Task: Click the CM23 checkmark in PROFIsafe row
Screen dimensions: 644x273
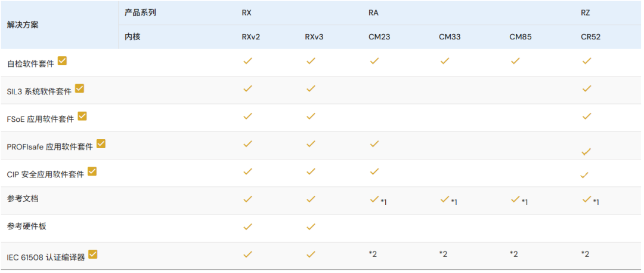Action: coord(374,144)
